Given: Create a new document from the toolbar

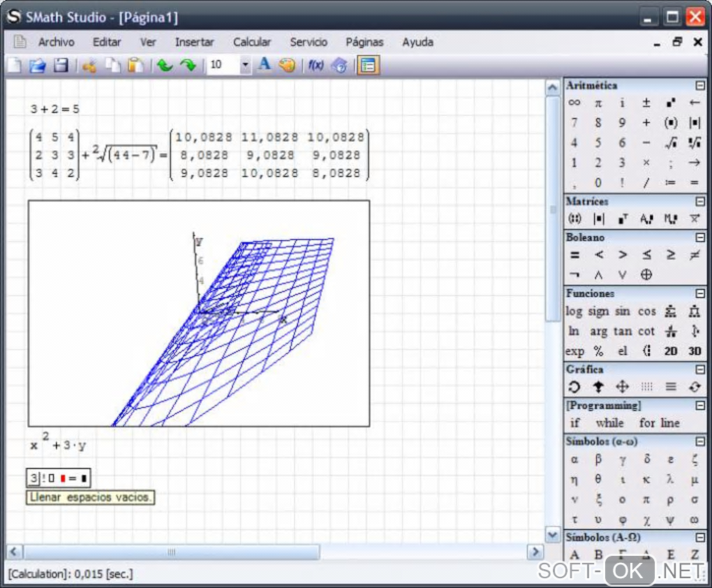Looking at the screenshot, I should click(15, 66).
